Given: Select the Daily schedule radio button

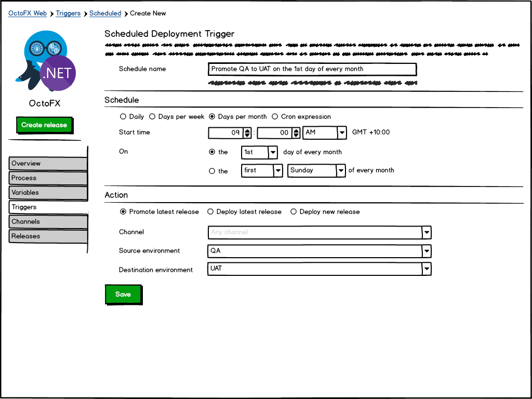Looking at the screenshot, I should tap(123, 117).
